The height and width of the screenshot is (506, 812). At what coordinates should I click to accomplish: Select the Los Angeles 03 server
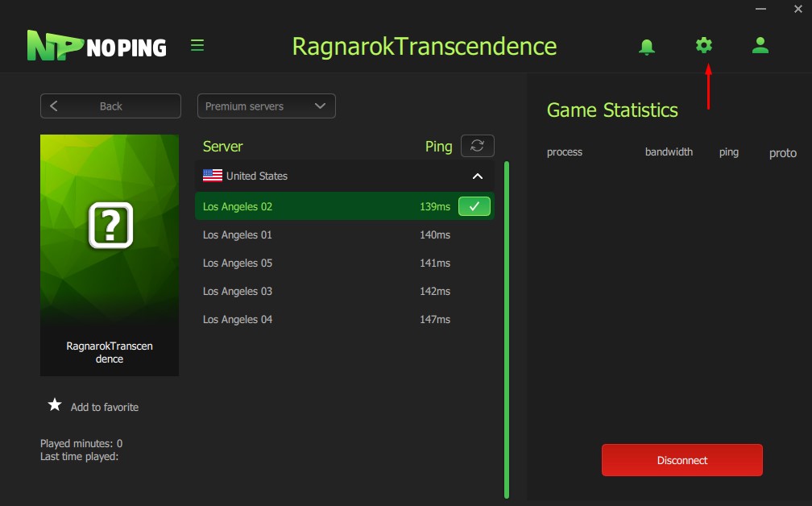345,291
